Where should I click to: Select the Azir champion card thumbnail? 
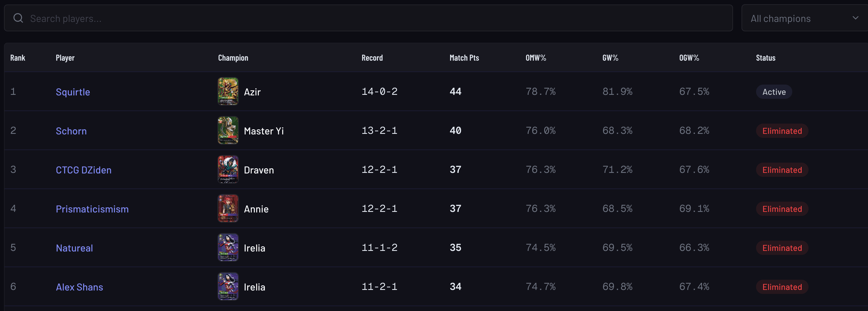(228, 91)
